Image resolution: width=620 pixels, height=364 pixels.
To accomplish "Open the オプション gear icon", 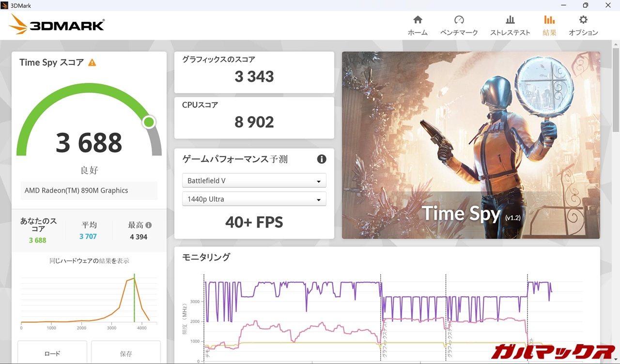I will point(583,20).
